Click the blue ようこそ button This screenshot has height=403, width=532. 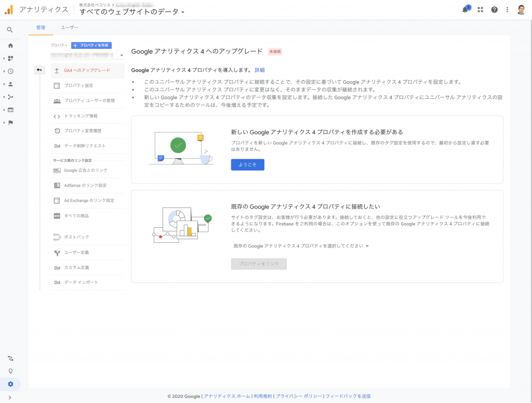(x=248, y=165)
